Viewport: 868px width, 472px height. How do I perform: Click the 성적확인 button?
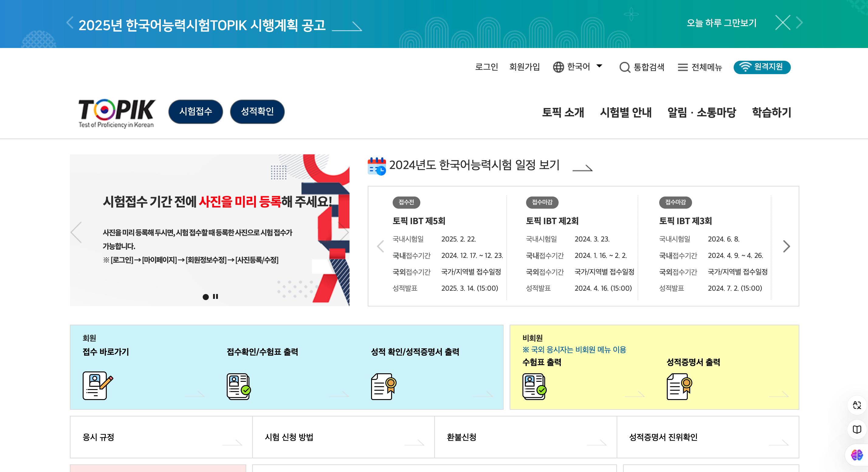257,112
